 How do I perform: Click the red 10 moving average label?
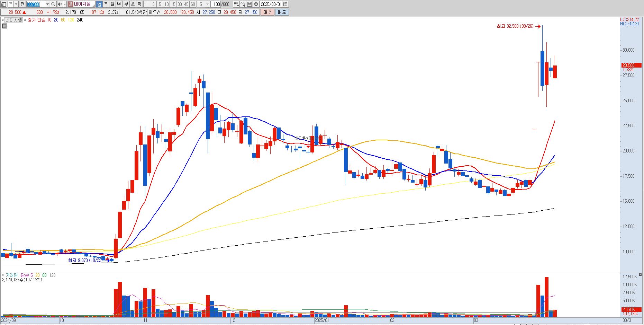pos(49,20)
